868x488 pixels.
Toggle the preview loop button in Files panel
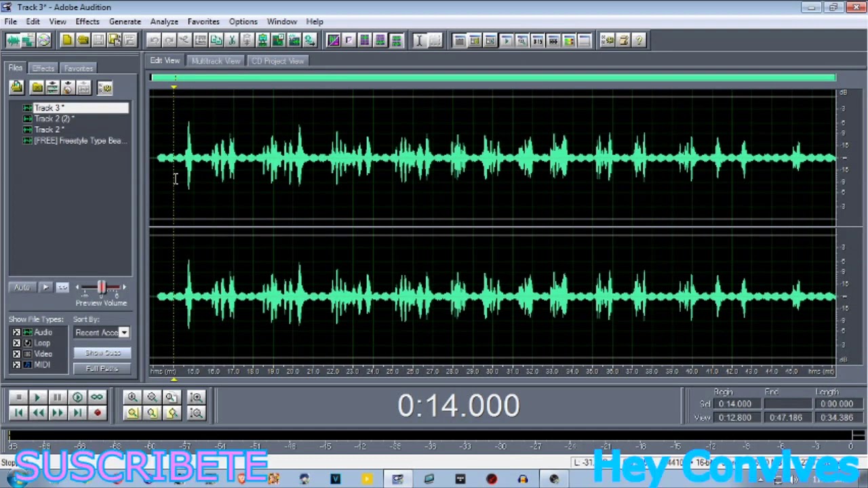62,287
